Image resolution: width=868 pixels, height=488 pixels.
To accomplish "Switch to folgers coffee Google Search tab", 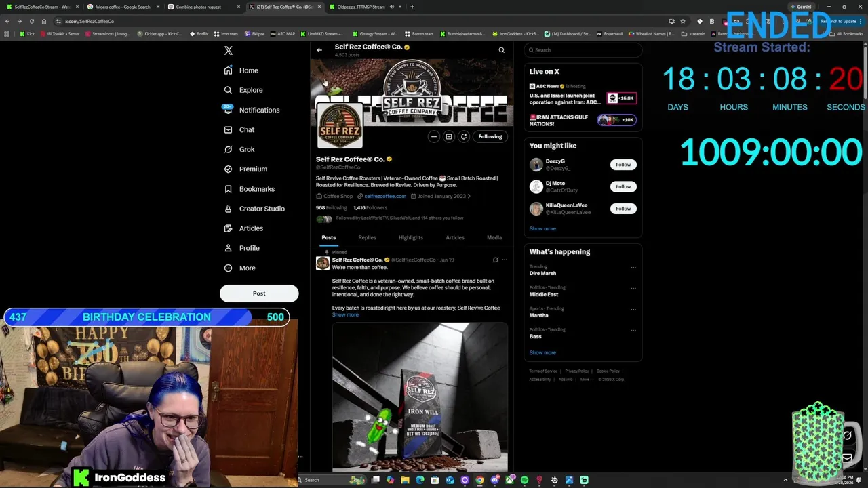I will tap(122, 7).
